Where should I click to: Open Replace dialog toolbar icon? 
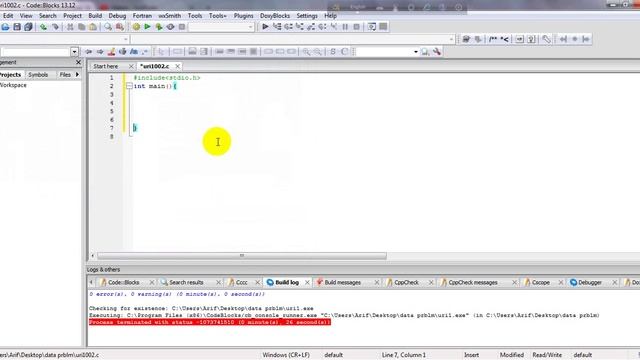(120, 27)
